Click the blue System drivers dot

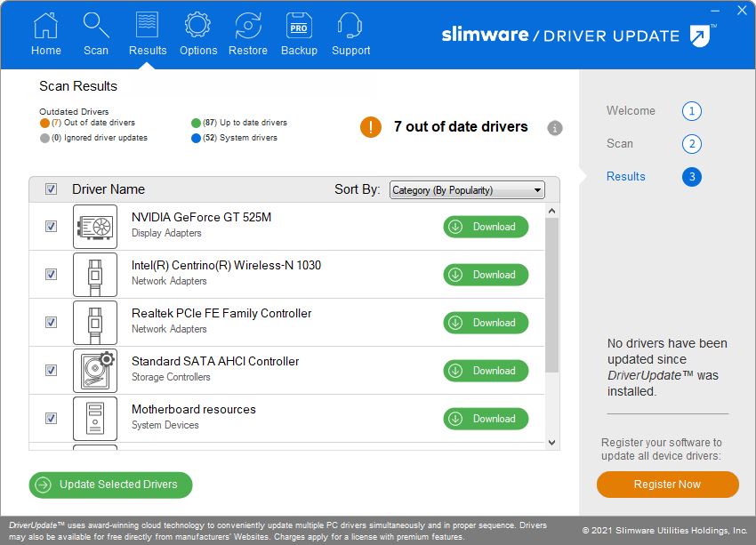point(196,139)
